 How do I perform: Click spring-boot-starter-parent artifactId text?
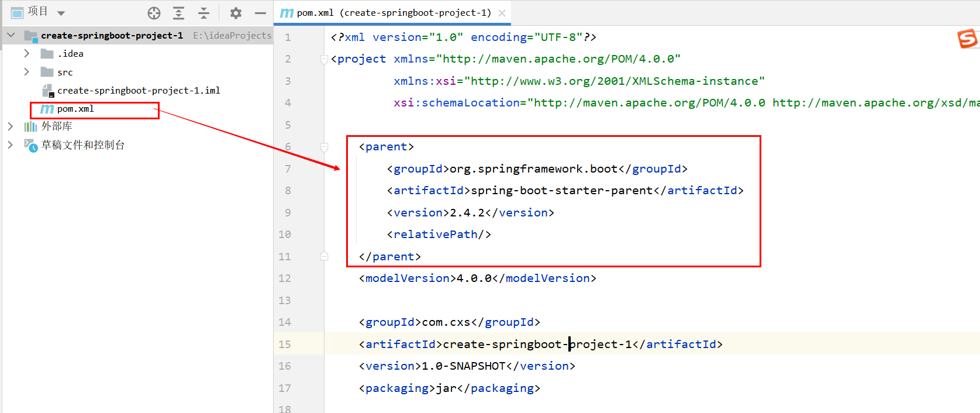click(562, 191)
